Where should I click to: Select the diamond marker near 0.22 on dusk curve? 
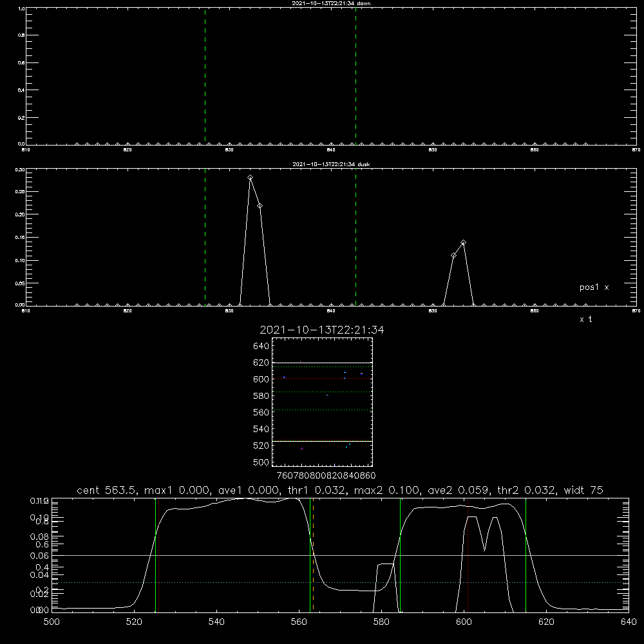click(x=260, y=206)
